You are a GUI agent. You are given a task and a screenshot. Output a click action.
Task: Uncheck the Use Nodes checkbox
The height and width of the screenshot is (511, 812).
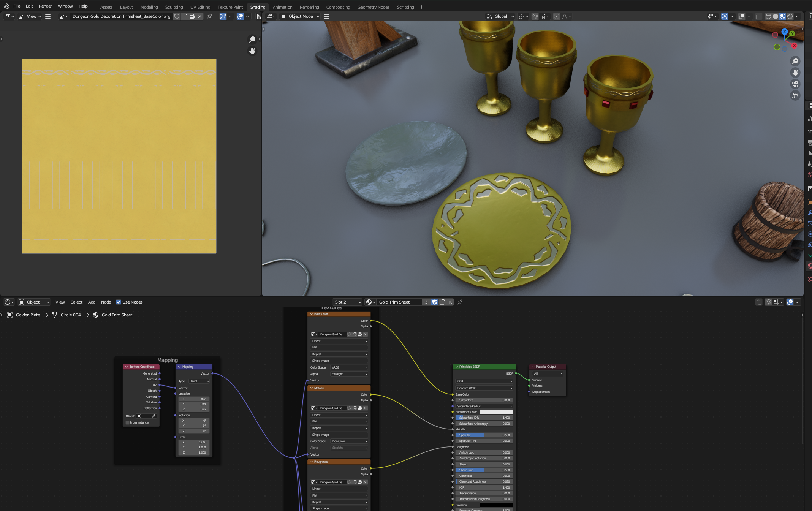(x=119, y=302)
